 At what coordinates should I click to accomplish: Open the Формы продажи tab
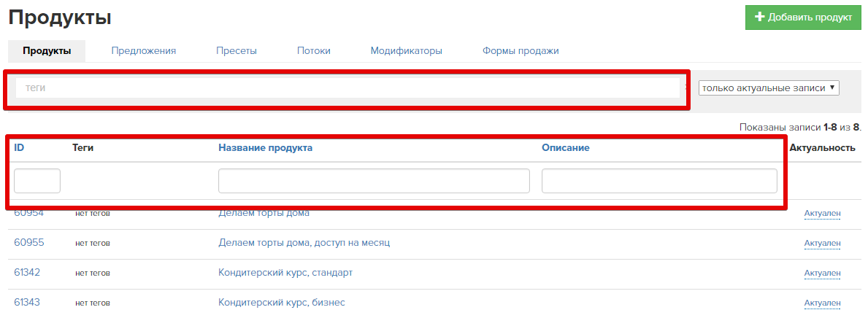click(x=521, y=51)
